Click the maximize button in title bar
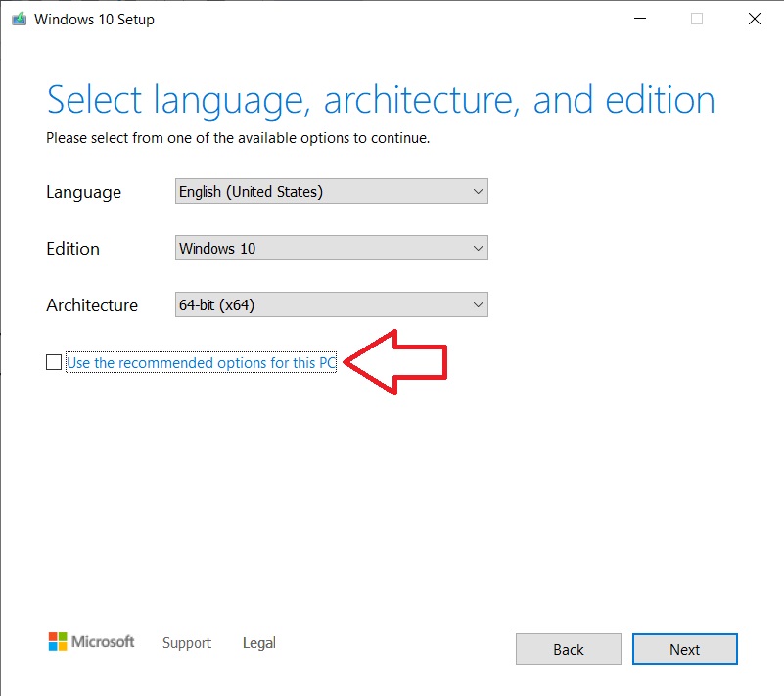 (x=696, y=19)
